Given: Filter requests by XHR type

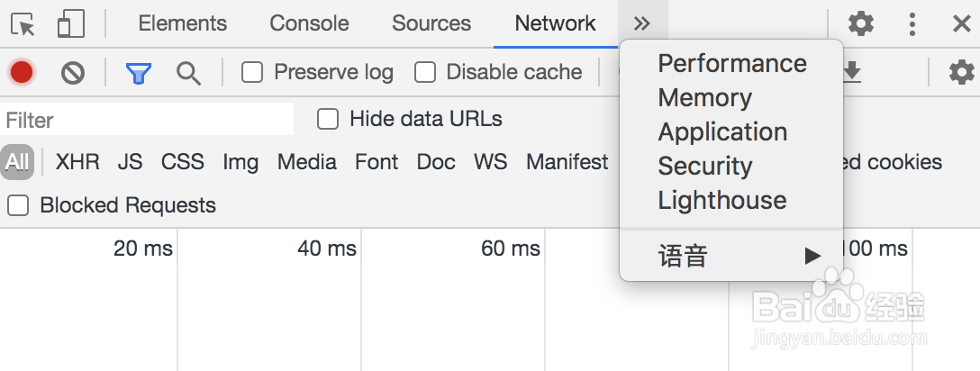Looking at the screenshot, I should click(77, 162).
